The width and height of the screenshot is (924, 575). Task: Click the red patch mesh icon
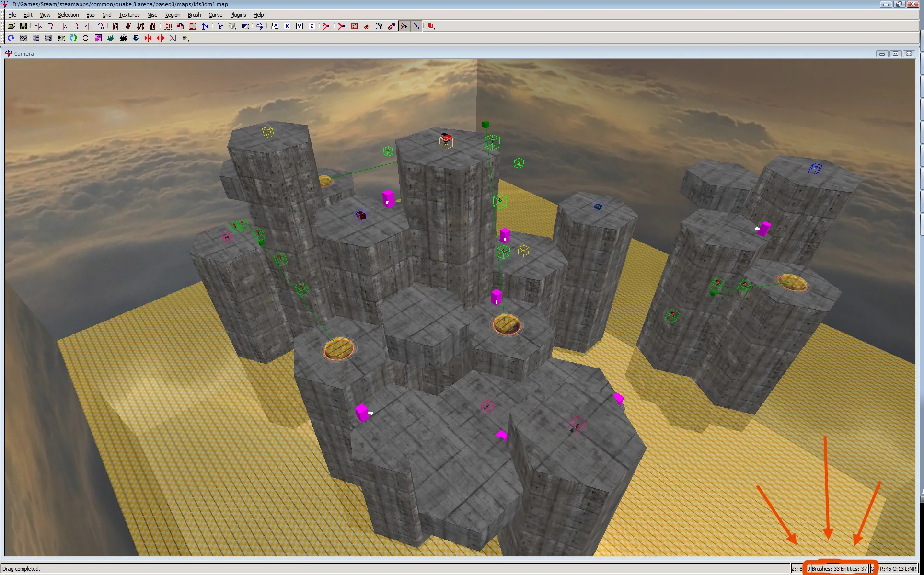pyautogui.click(x=367, y=26)
